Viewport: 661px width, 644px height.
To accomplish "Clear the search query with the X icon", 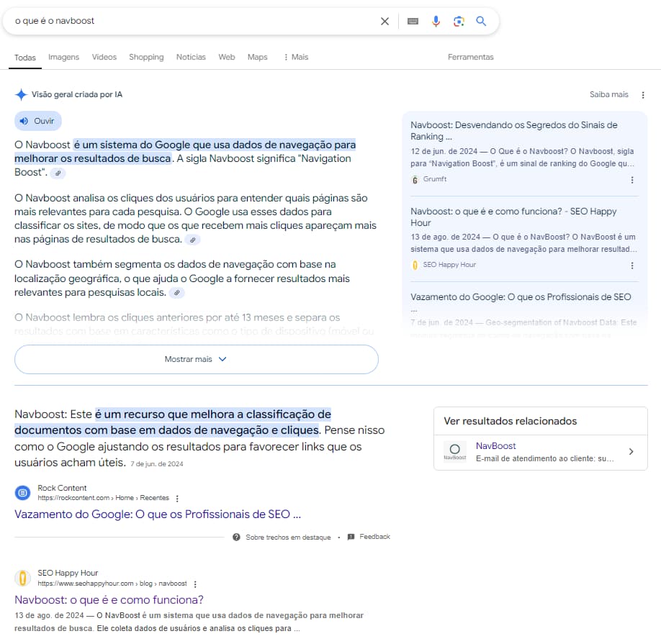I will [x=385, y=21].
